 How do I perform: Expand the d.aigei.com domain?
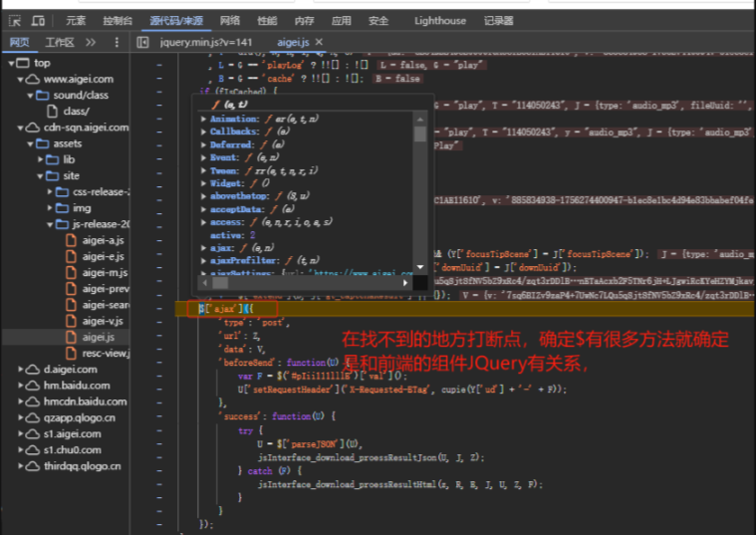tap(20, 369)
